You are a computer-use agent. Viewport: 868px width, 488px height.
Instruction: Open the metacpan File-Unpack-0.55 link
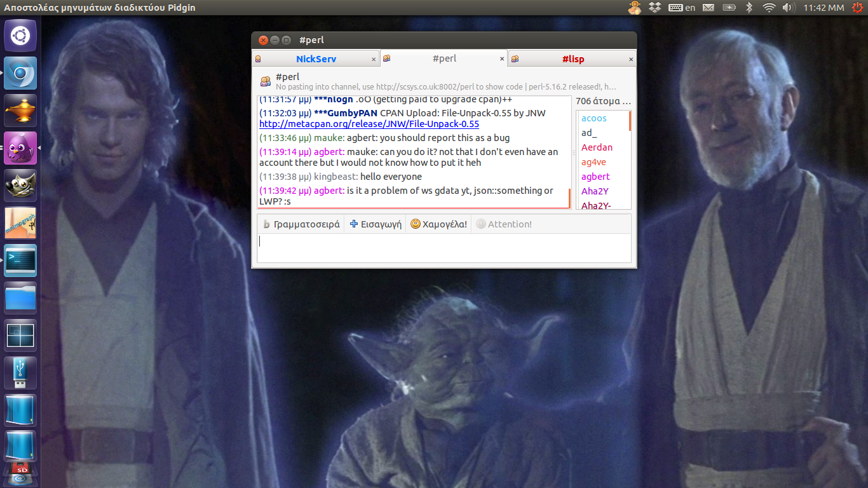coord(369,124)
